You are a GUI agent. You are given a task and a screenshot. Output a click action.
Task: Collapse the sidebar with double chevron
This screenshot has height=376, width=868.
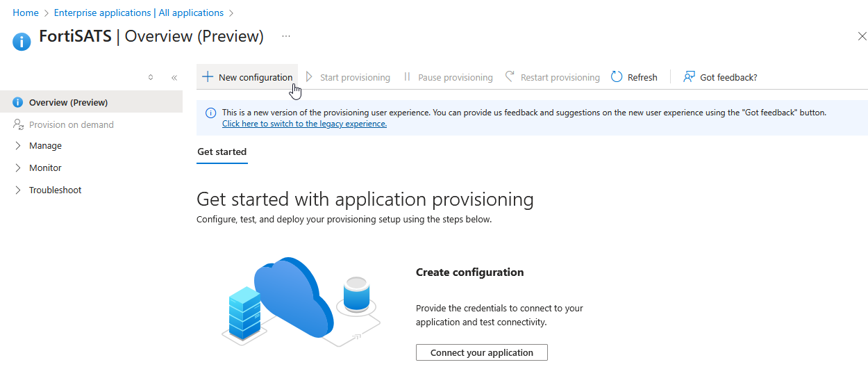174,78
